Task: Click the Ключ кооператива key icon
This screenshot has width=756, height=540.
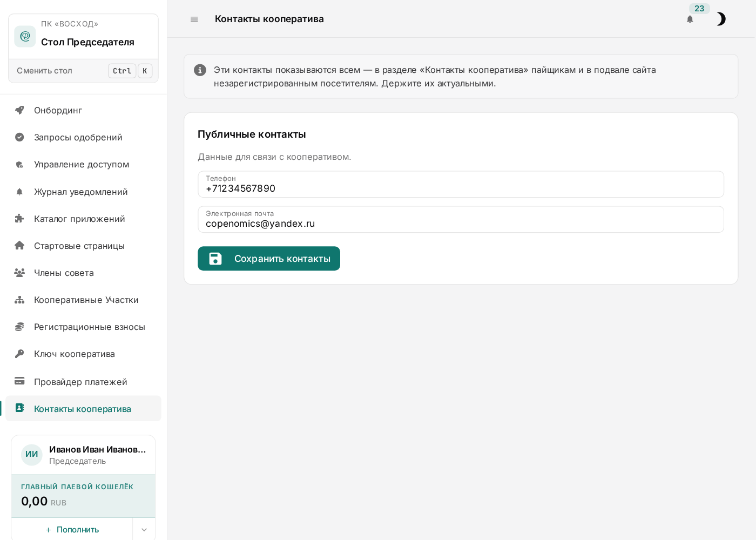Action: (19, 354)
